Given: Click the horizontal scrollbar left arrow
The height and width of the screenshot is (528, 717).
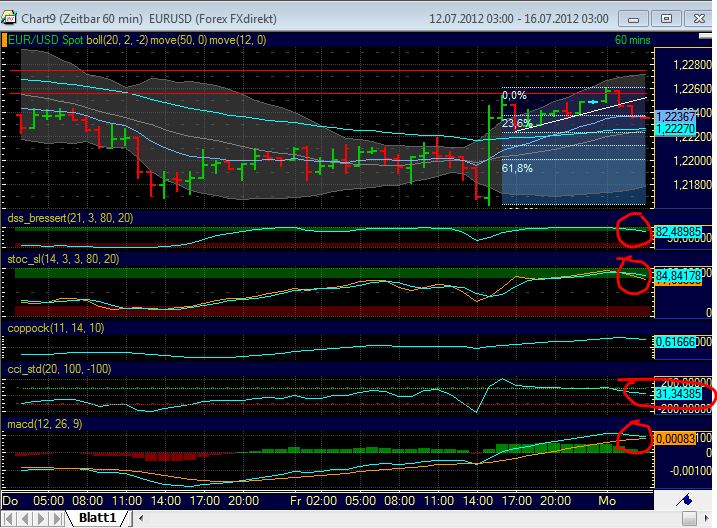Looking at the screenshot, I should [x=141, y=518].
